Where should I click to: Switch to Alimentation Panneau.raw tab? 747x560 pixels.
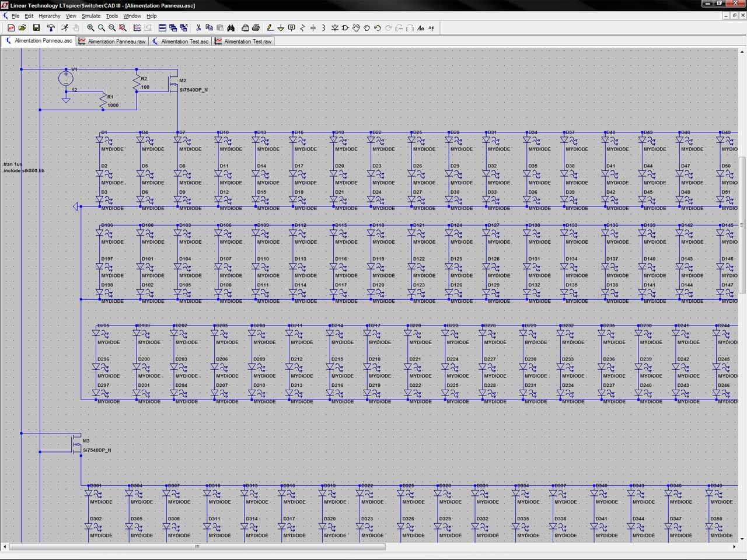point(112,41)
